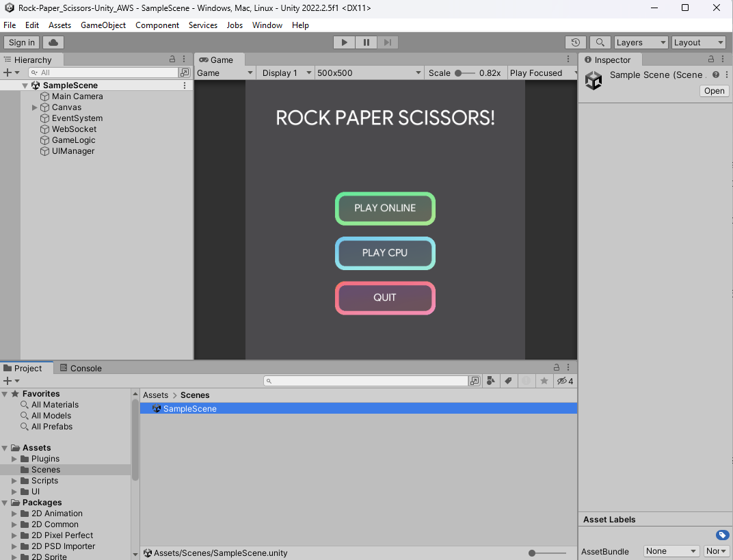
Task: Start Play mode with Play button
Action: (344, 42)
